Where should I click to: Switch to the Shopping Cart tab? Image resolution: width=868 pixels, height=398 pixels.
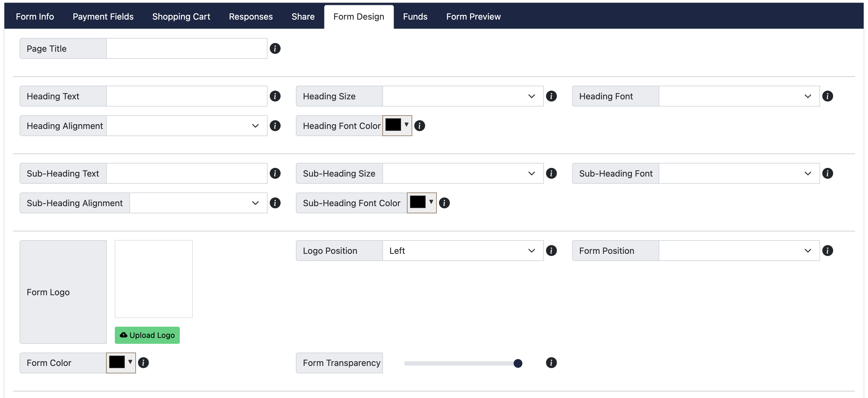click(181, 16)
